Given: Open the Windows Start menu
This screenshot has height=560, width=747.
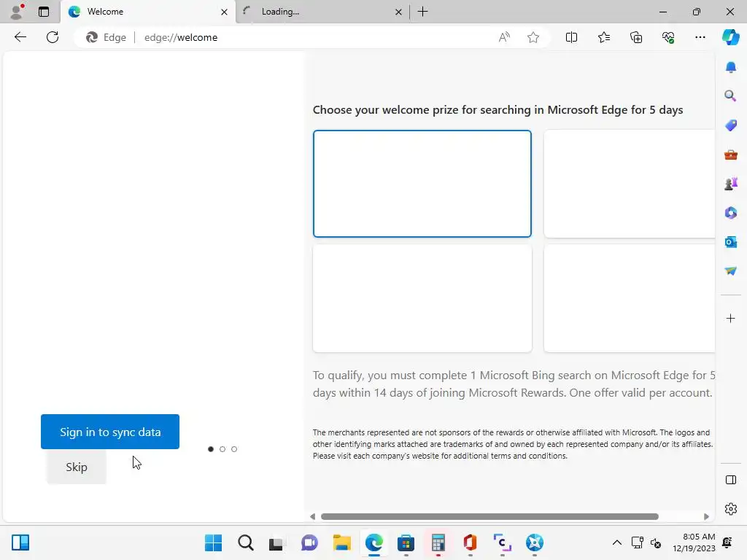Looking at the screenshot, I should click(x=213, y=542).
